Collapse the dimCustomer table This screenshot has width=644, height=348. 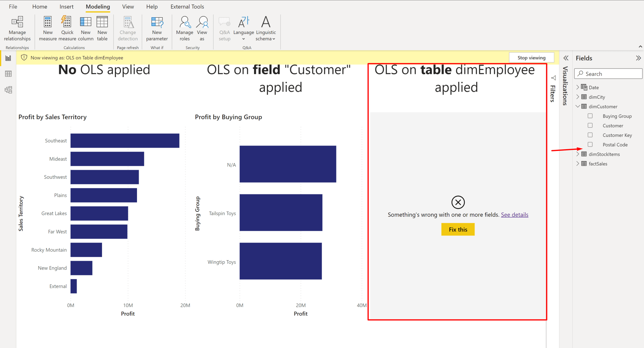(578, 106)
